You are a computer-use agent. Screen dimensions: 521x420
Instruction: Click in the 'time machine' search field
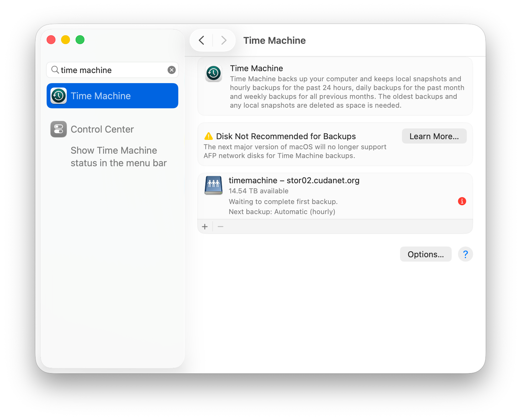112,70
